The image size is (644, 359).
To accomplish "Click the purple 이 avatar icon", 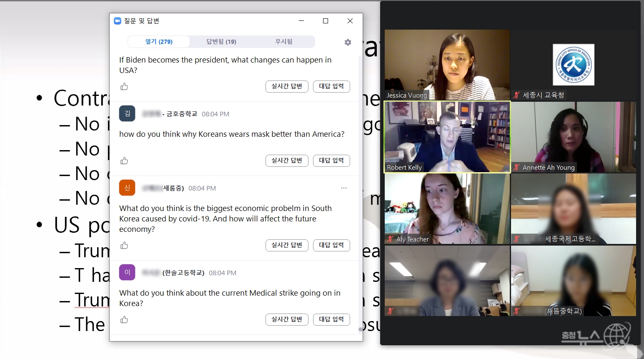I will tap(127, 272).
